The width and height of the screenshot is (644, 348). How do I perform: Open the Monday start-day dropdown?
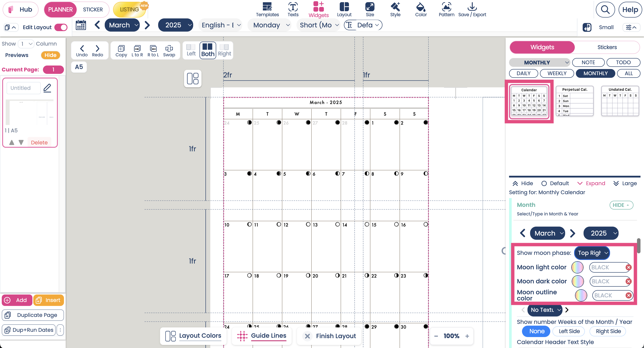click(x=269, y=25)
